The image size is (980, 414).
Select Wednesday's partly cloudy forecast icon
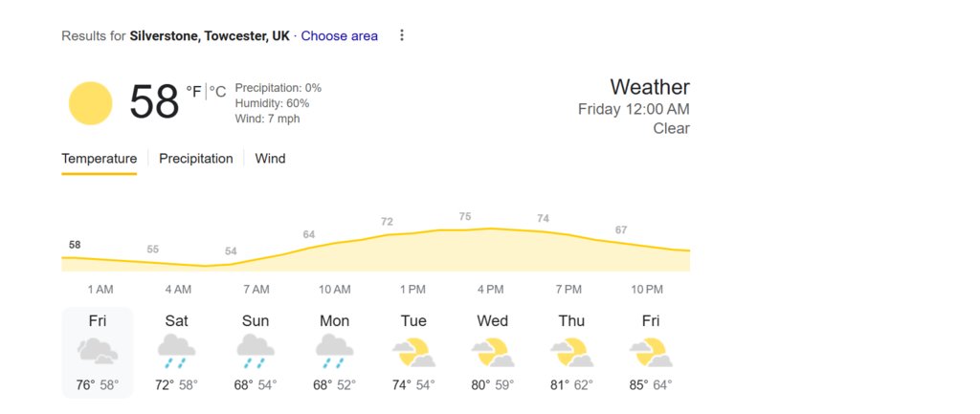click(x=493, y=352)
